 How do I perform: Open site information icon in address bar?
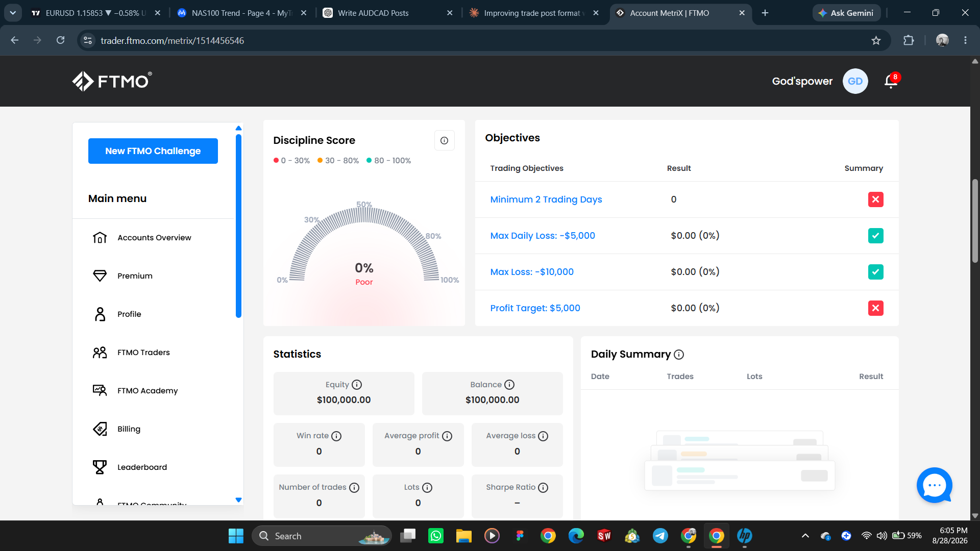88,40
